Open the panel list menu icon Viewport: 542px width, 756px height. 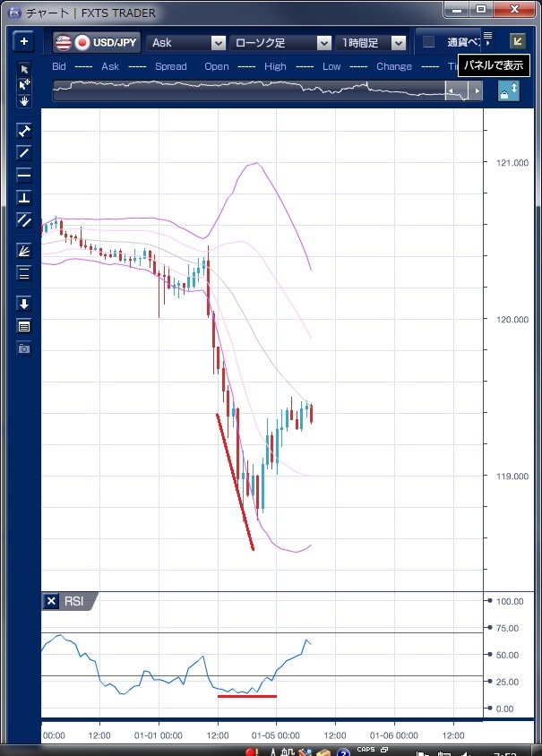click(488, 37)
